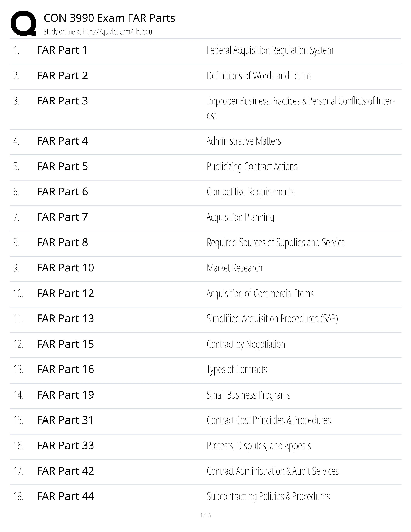The width and height of the screenshot is (411, 532).
Task: Select the FAR Part 3 term
Action: click(62, 101)
